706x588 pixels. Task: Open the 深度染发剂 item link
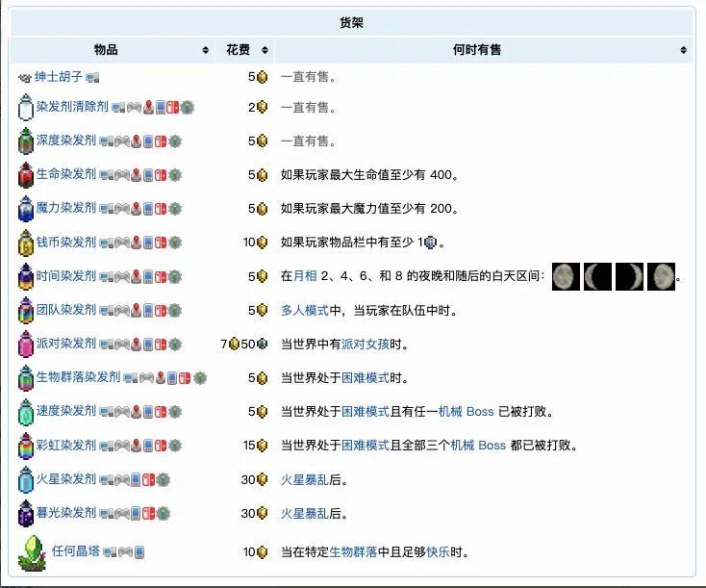[66, 141]
